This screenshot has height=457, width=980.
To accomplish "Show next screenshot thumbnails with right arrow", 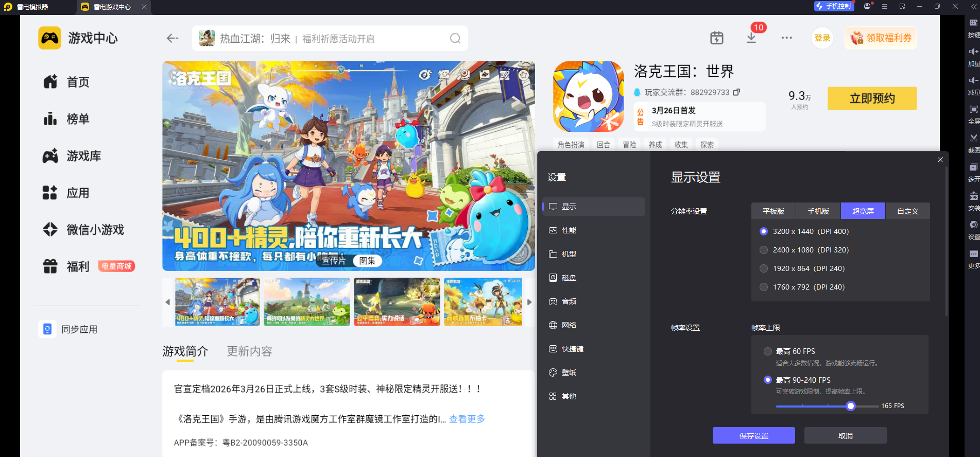I will tap(529, 302).
